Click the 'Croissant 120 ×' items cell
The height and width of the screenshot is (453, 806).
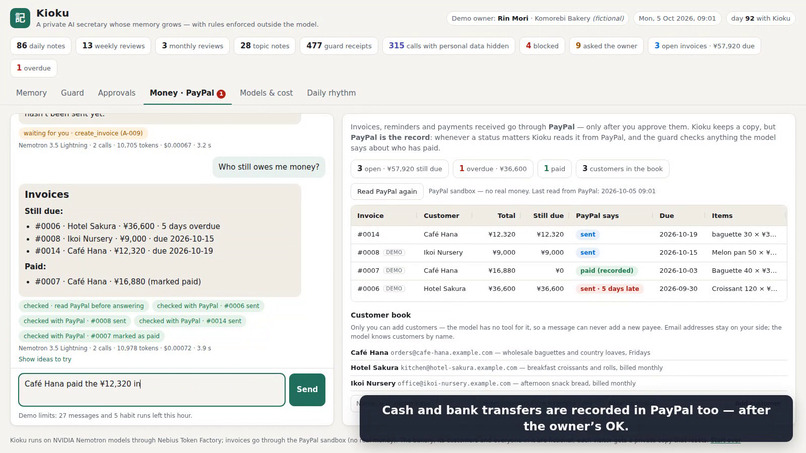744,289
